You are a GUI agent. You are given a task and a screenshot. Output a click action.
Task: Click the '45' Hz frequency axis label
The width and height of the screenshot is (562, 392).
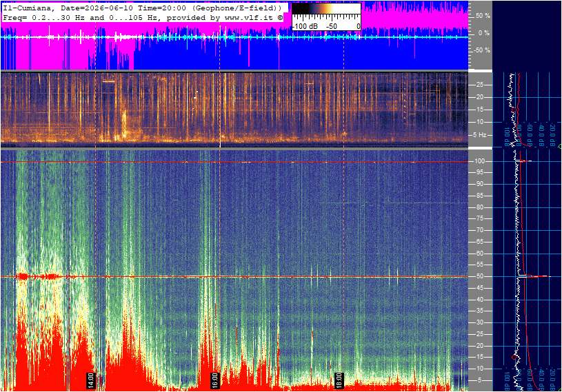click(479, 288)
